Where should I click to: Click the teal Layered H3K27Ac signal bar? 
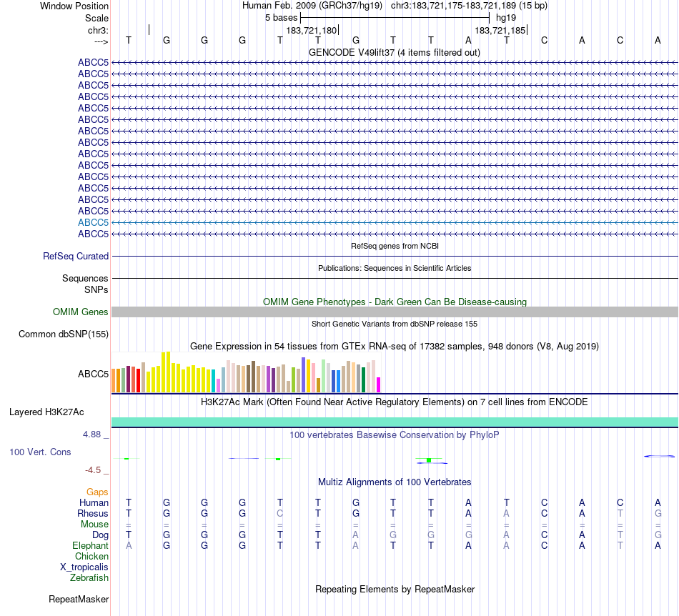coord(395,422)
